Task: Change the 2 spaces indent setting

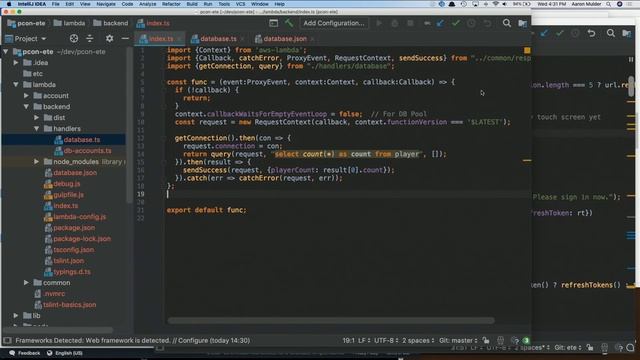Action: point(418,340)
